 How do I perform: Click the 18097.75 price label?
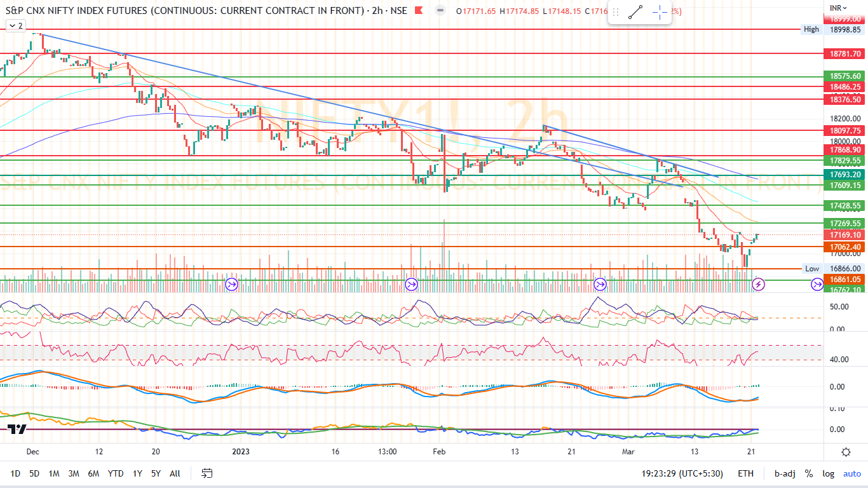pos(844,130)
